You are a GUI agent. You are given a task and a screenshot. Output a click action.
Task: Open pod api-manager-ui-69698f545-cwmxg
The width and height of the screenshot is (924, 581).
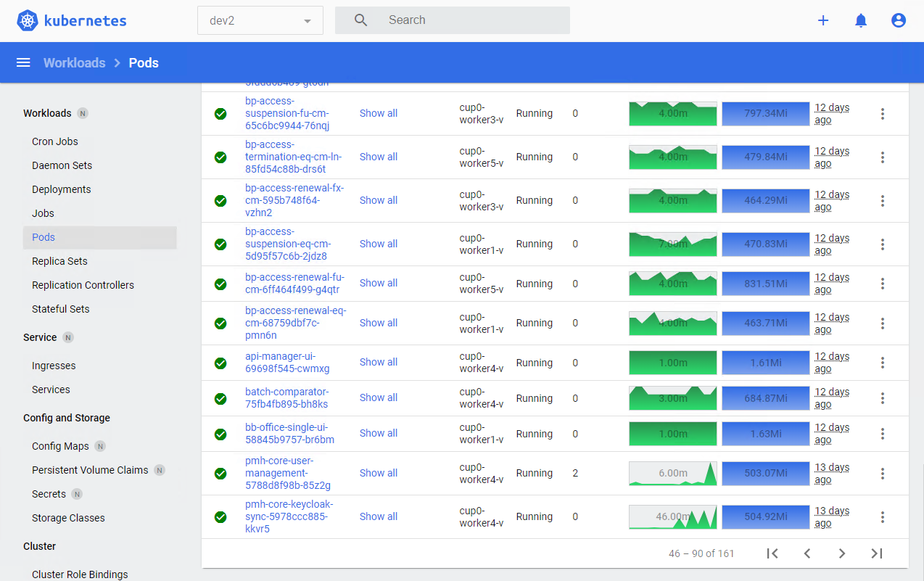click(x=287, y=362)
